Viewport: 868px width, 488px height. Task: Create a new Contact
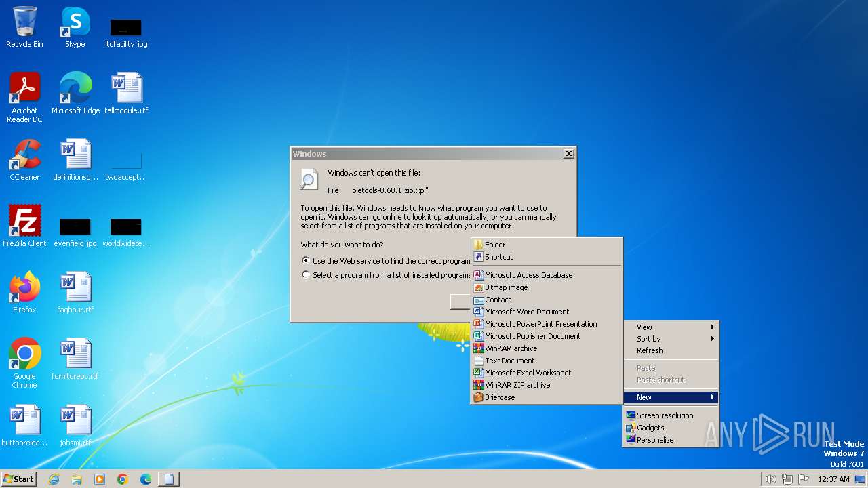pyautogui.click(x=547, y=300)
